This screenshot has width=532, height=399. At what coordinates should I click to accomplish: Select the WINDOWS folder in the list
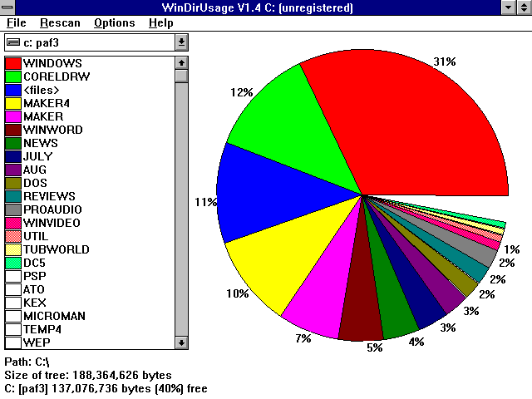pyautogui.click(x=52, y=63)
